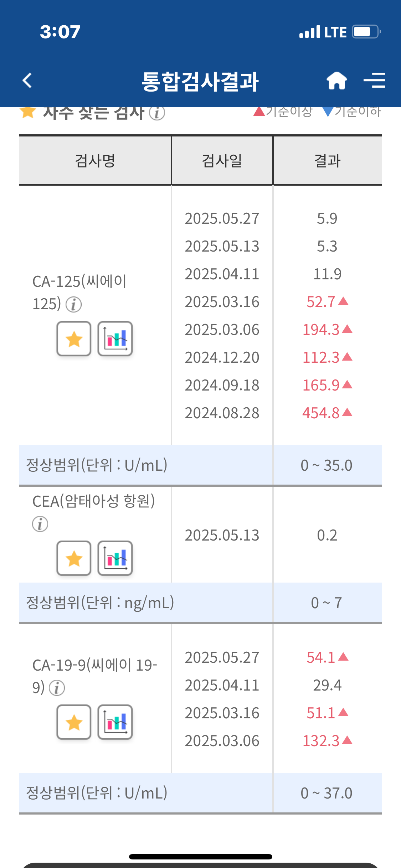Tap the 통합검사결과 page title
Screen dimensions: 401x868
(200, 82)
